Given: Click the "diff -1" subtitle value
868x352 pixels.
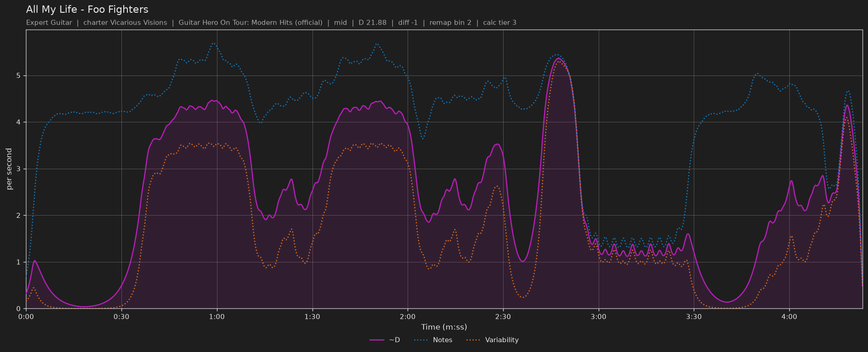Looking at the screenshot, I should 408,23.
